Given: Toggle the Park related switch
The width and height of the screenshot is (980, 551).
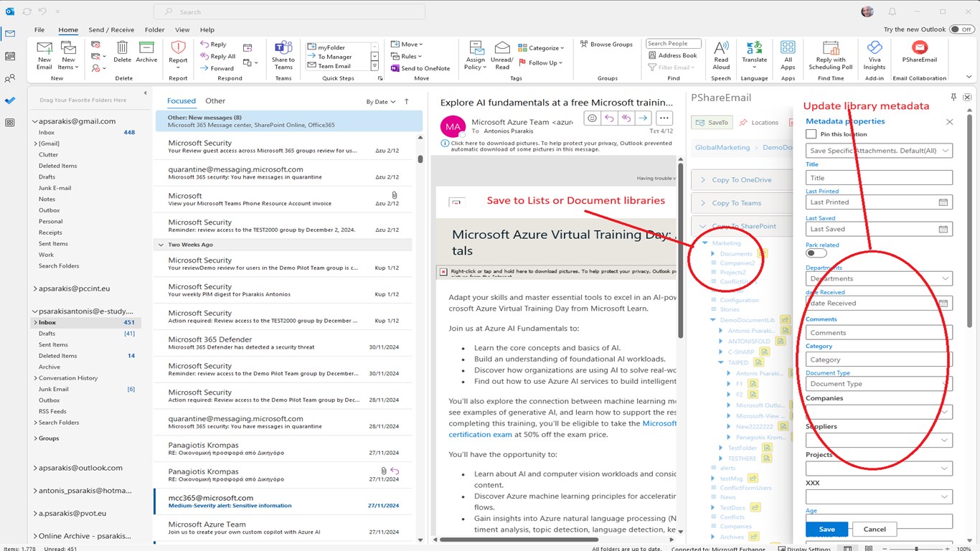Looking at the screenshot, I should 816,253.
